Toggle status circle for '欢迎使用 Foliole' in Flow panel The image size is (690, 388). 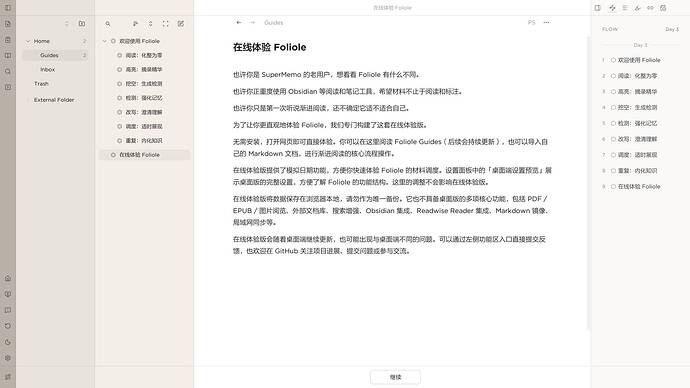point(613,60)
